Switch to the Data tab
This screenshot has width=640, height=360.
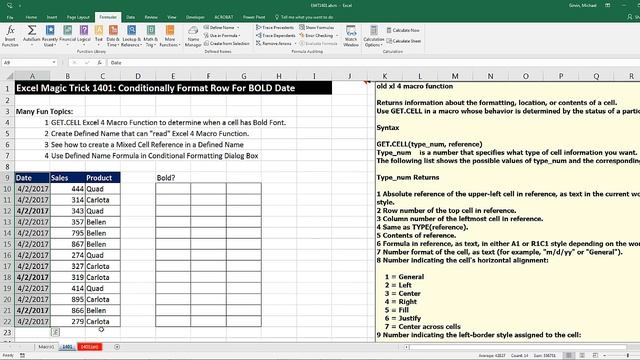[x=131, y=17]
